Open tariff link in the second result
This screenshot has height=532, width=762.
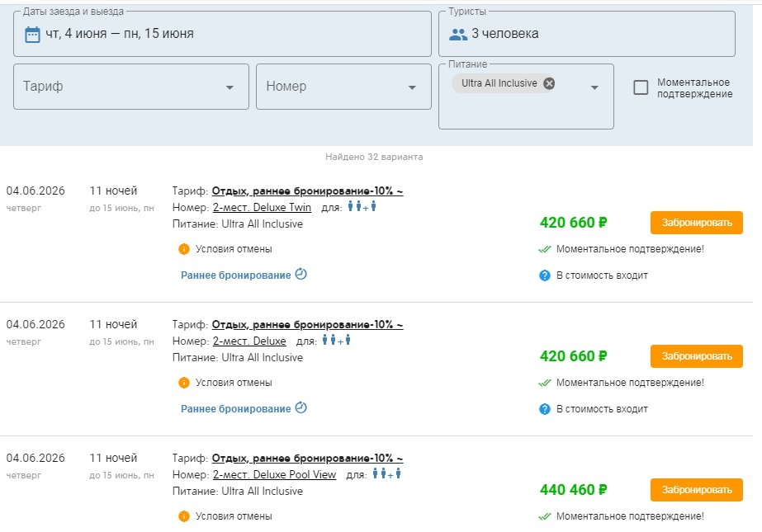click(307, 325)
